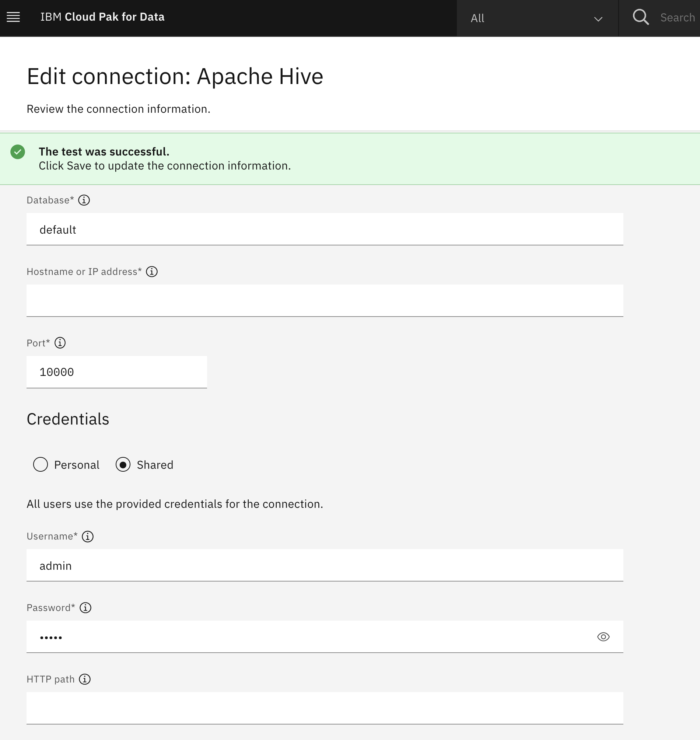Screen dimensions: 700x740
Task: Expand the All search scope dropdown
Action: tap(537, 18)
